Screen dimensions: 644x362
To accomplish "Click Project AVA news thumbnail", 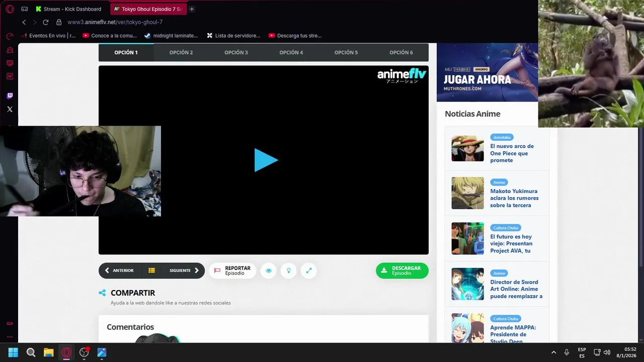I will 467,238.
